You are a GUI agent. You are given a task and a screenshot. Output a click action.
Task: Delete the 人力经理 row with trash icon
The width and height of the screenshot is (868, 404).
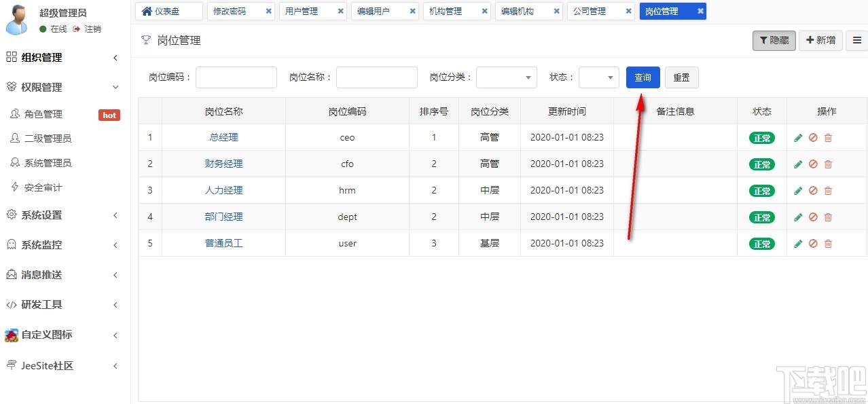[x=828, y=191]
